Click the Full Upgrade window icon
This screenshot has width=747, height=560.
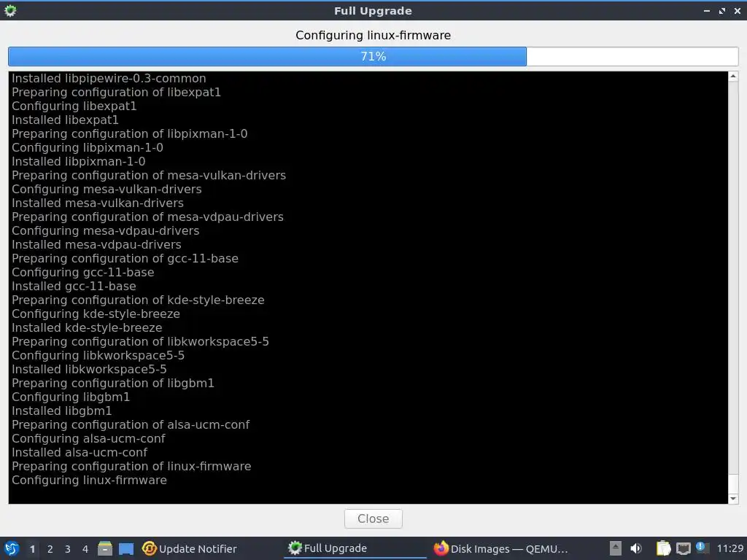click(10, 10)
